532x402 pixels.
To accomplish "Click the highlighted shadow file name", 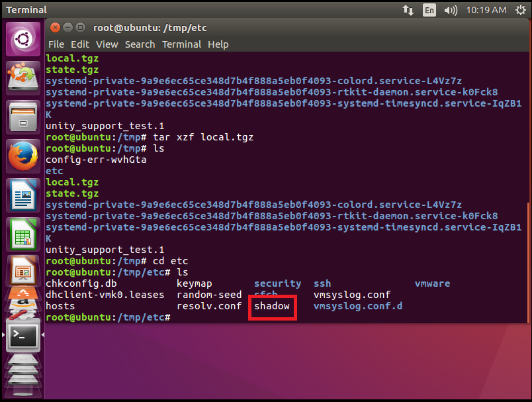I will [x=272, y=307].
